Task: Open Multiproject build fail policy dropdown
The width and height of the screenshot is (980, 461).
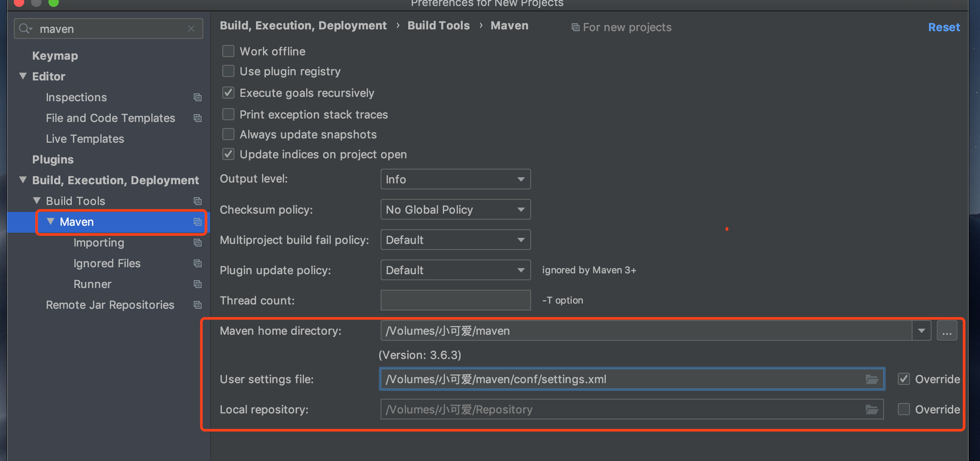Action: [455, 240]
